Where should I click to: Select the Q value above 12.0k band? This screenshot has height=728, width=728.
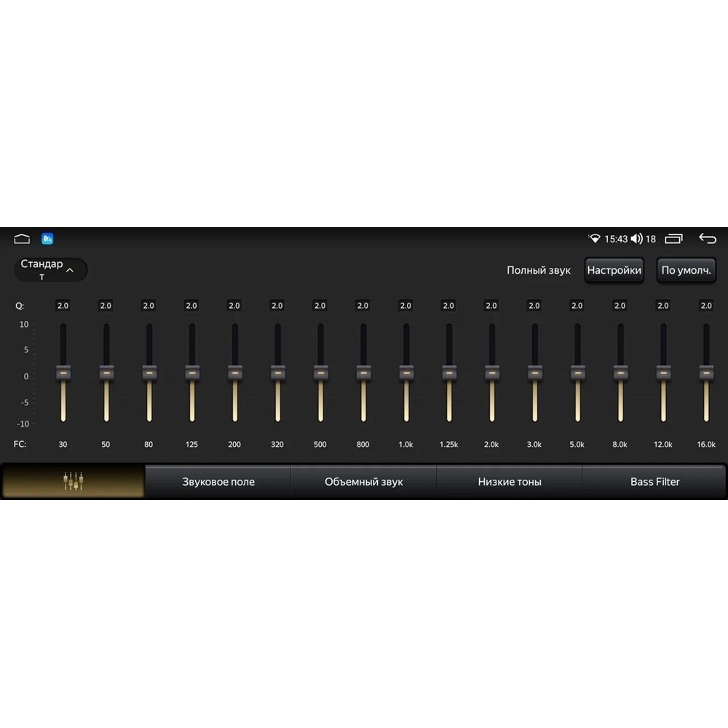(663, 306)
